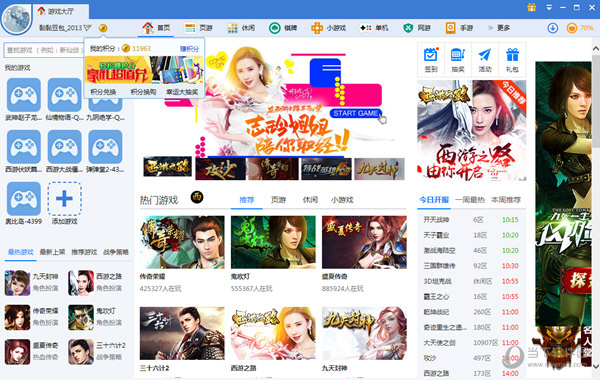
Task: Launch the 西游伏妖 game icon
Action: tap(24, 147)
